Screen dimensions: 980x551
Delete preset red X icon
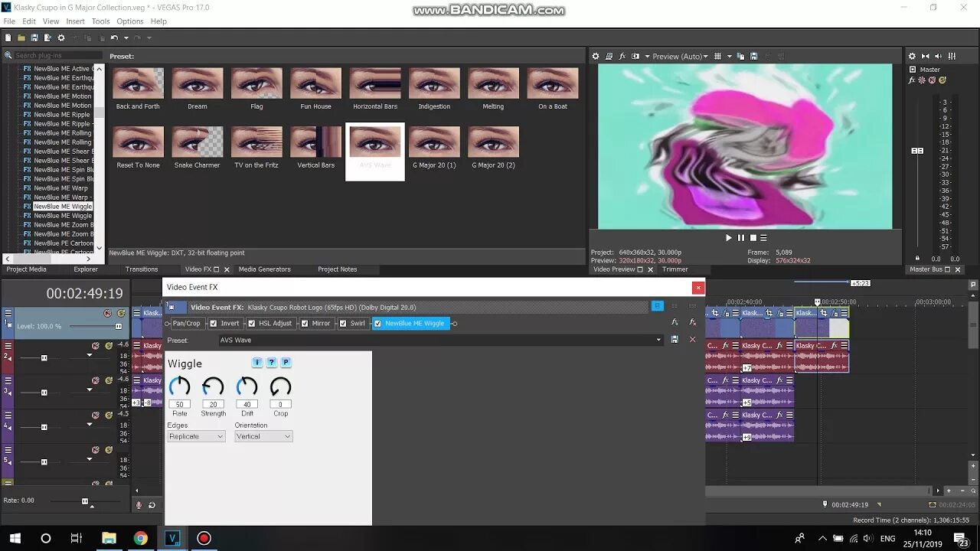pyautogui.click(x=692, y=339)
